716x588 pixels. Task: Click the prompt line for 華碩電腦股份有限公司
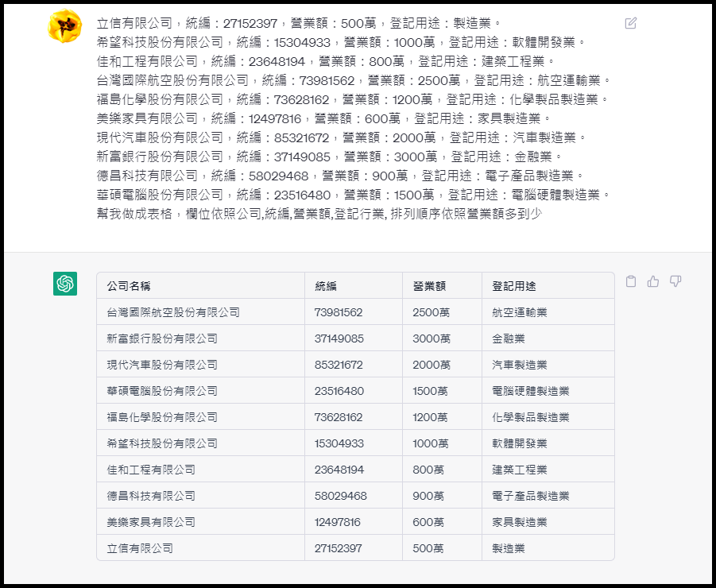(354, 195)
